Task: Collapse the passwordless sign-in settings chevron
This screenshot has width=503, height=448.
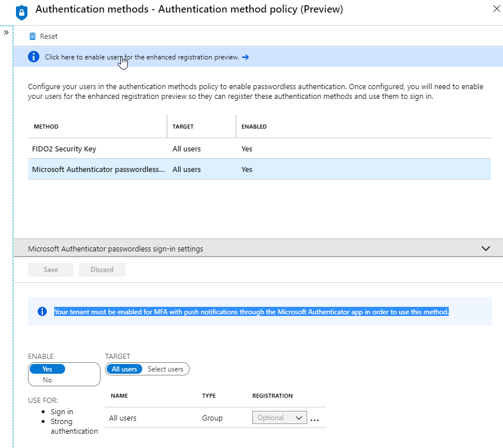Action: 486,249
